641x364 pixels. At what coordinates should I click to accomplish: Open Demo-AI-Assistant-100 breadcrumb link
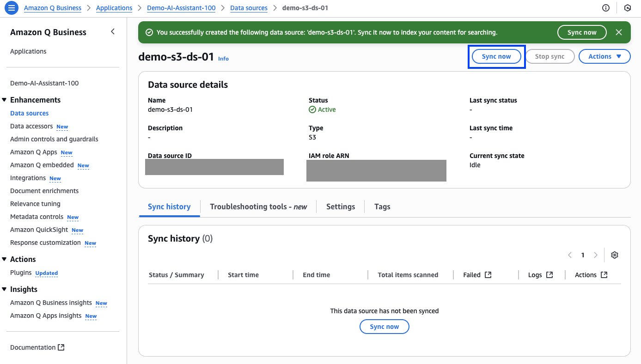(181, 8)
